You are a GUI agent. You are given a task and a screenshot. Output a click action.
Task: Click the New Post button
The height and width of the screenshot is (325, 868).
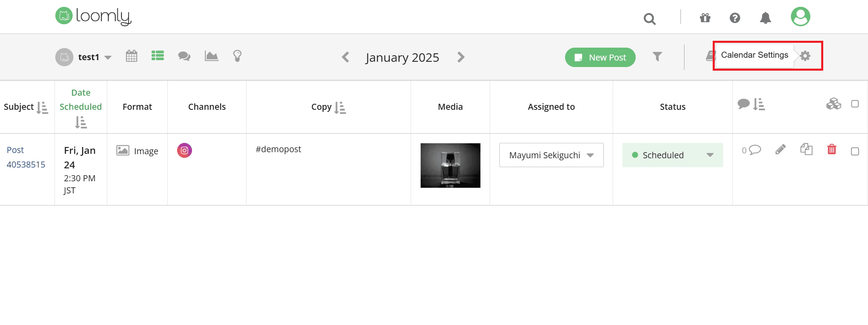point(600,57)
